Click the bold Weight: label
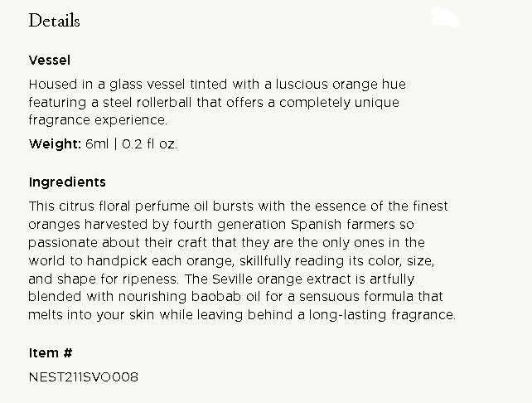Viewport: 532px width, 403px height. (55, 144)
